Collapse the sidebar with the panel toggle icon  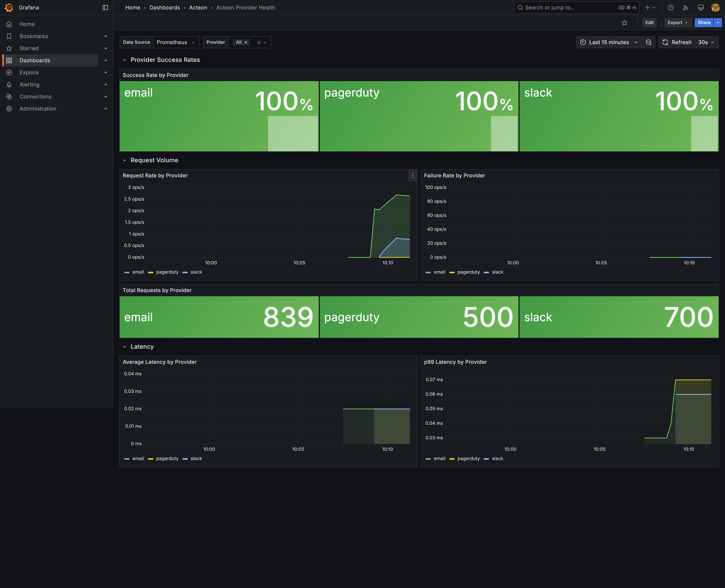point(105,7)
